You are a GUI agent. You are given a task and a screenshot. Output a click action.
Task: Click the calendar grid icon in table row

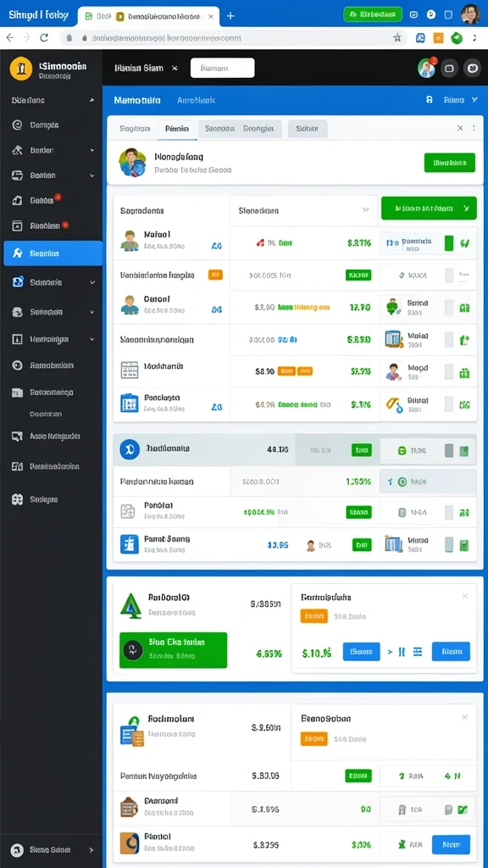click(130, 370)
